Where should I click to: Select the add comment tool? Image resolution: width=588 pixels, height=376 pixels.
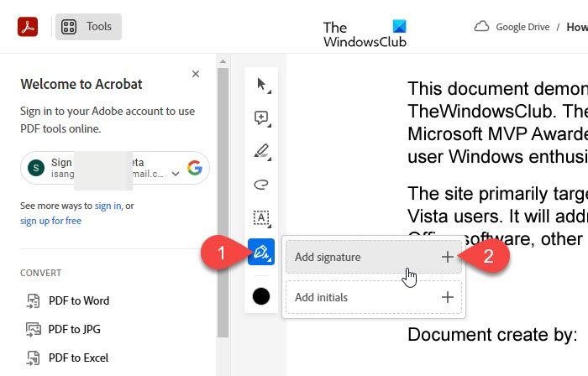tap(261, 118)
